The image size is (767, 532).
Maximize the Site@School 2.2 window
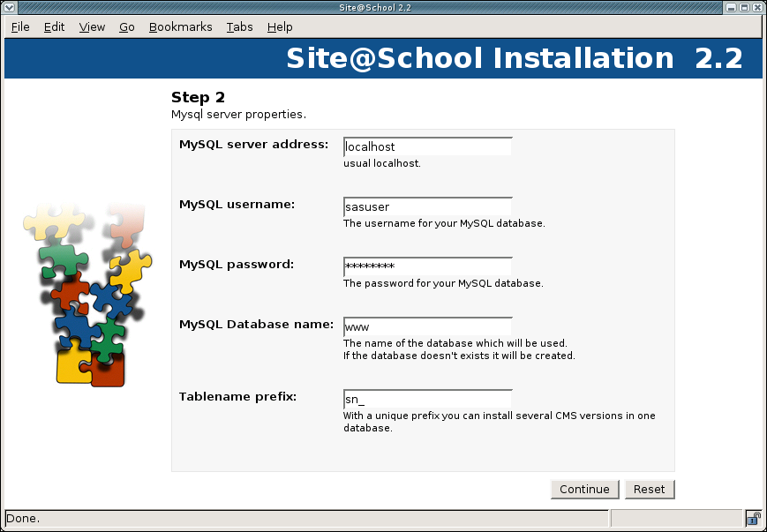744,7
